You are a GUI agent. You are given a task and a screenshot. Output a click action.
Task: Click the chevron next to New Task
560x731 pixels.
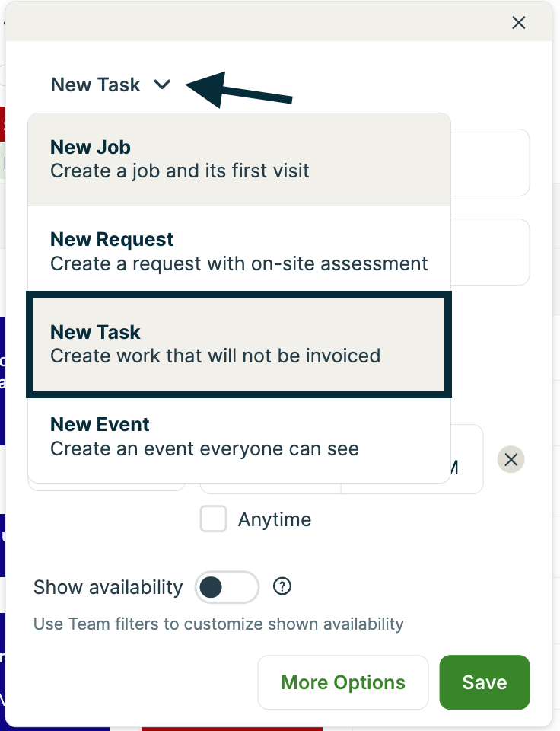[x=162, y=85]
